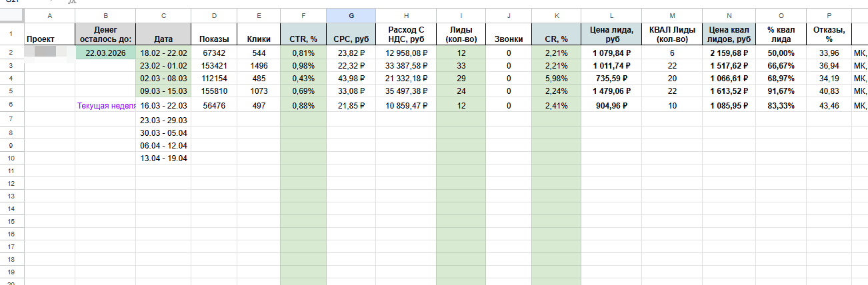Viewport: 868px width, 285px height.
Task: Click the "Проект" header cell
Action: pyautogui.click(x=49, y=39)
